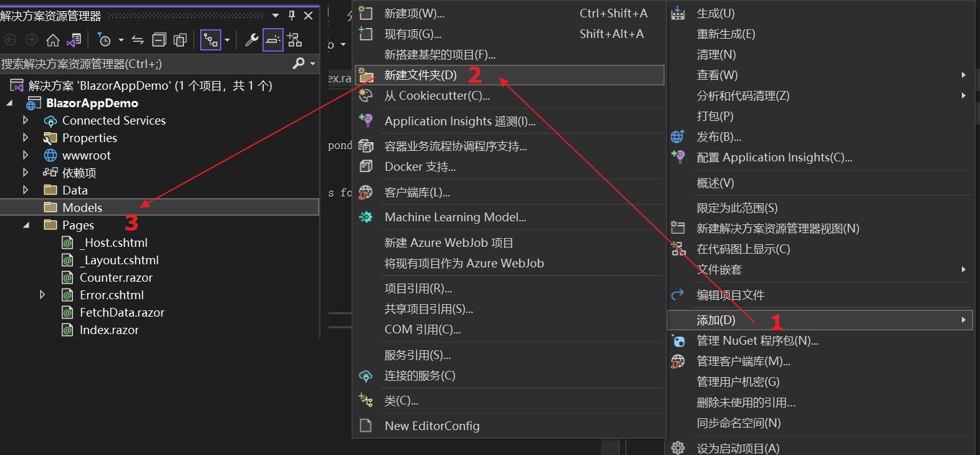Image resolution: width=980 pixels, height=455 pixels.
Task: Expand the Connected Services node
Action: 26,120
